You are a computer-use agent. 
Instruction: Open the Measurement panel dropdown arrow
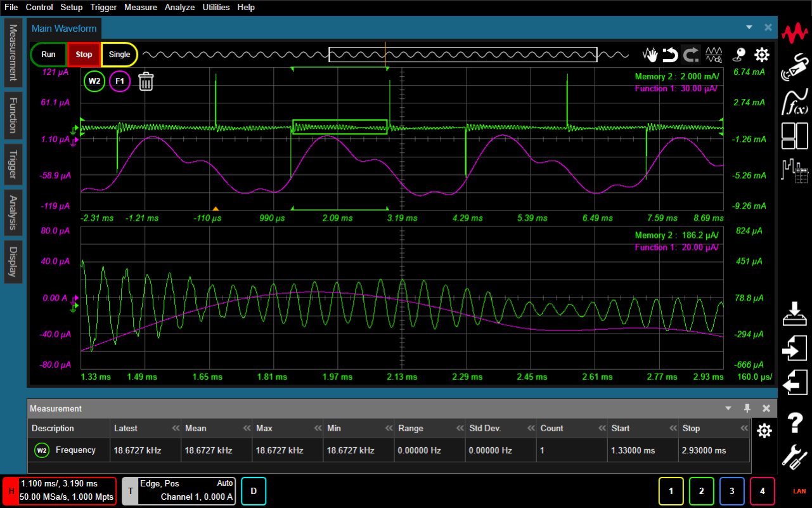[728, 408]
